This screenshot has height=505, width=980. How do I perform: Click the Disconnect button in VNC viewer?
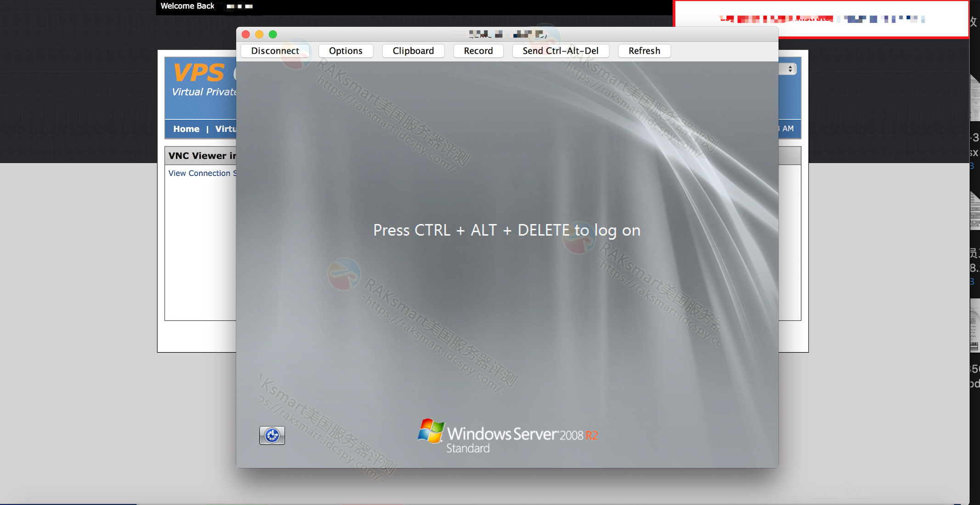[x=275, y=51]
